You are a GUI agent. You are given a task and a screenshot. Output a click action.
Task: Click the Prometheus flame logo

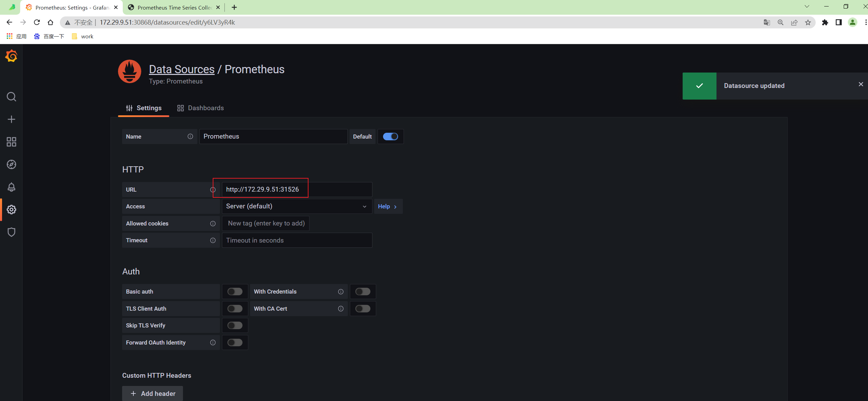point(130,72)
